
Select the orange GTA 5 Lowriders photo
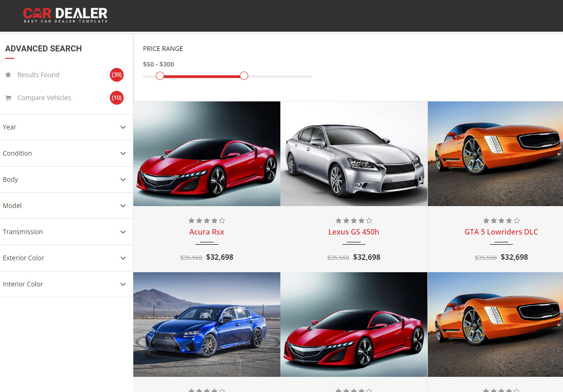495,154
